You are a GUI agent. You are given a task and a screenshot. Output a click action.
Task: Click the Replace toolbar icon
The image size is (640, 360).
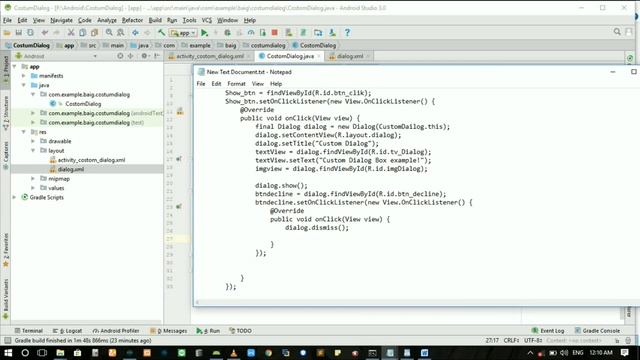point(121,33)
